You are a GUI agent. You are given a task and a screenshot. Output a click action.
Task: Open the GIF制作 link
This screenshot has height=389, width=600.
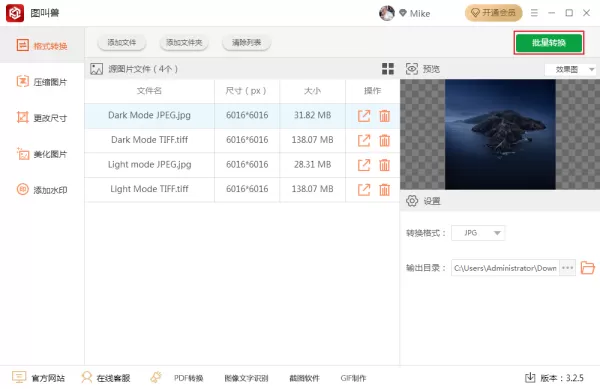[x=353, y=378]
